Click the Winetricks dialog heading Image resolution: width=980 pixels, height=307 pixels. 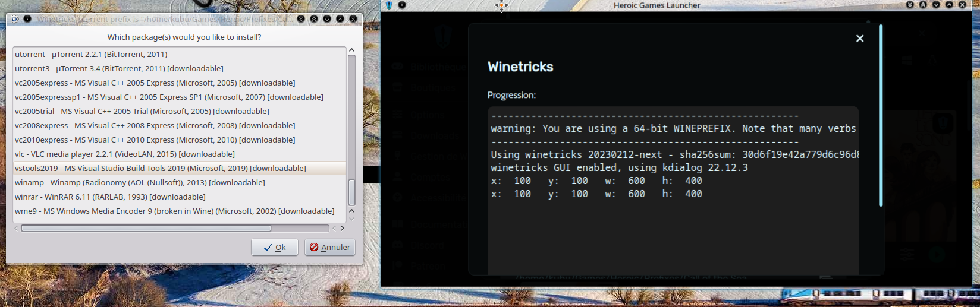520,67
